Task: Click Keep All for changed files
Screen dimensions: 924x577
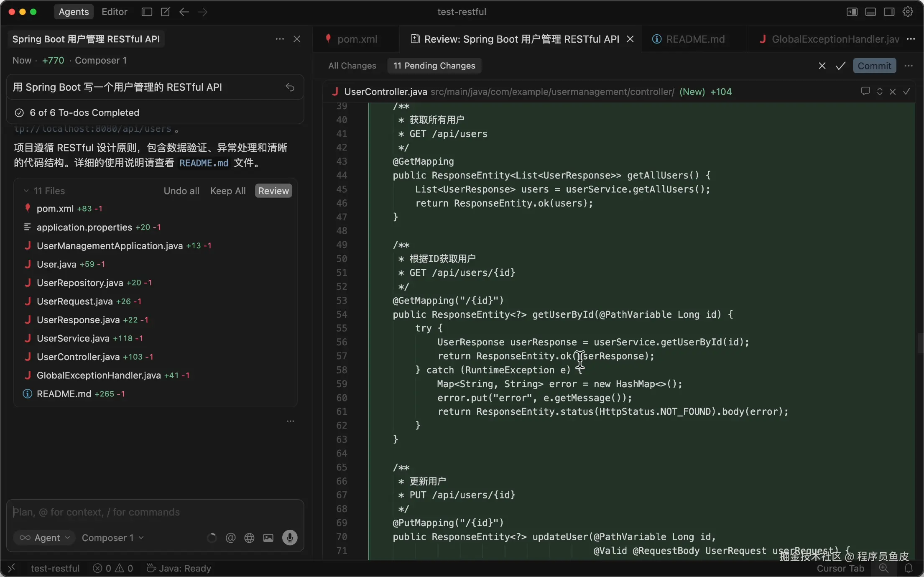Action: [228, 191]
